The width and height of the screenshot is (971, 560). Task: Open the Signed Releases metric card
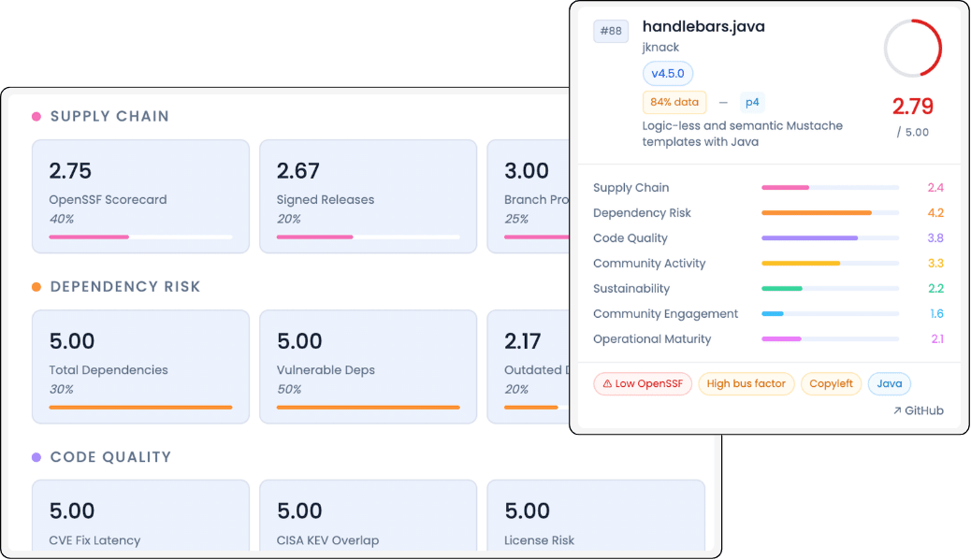pos(368,196)
